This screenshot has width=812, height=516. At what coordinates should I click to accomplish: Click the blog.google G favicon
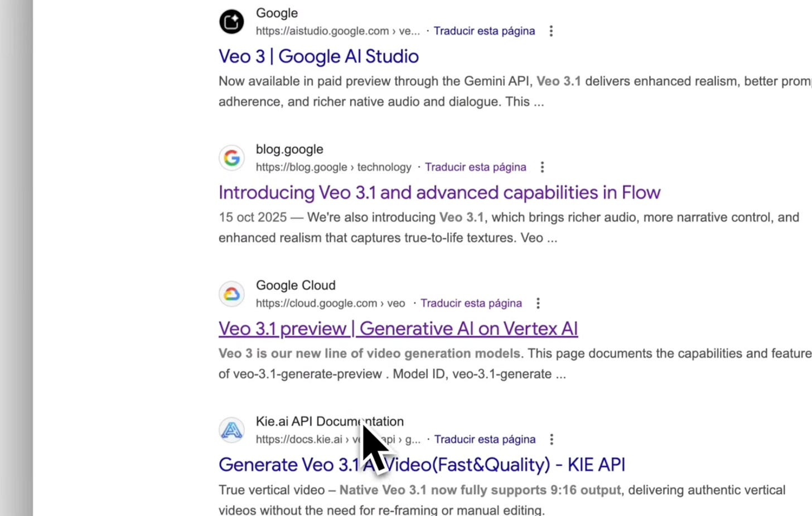point(231,158)
